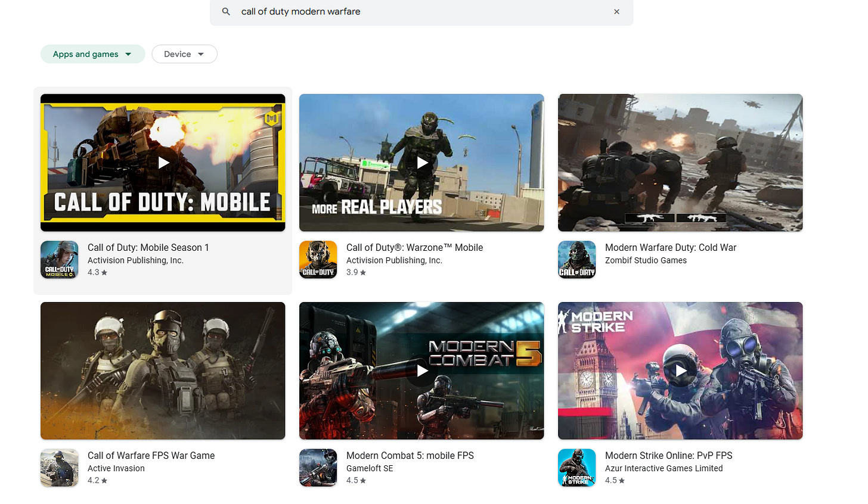Play the Warzone Mobile trailer video

pyautogui.click(x=421, y=163)
